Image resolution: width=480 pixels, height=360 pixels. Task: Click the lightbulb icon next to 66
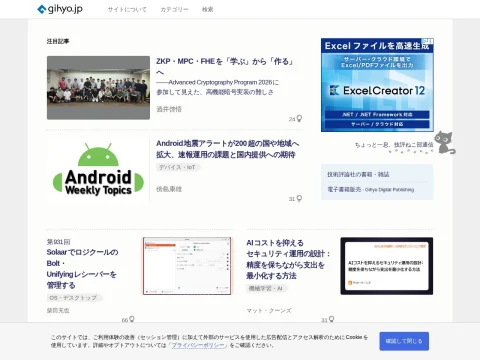pyautogui.click(x=132, y=319)
